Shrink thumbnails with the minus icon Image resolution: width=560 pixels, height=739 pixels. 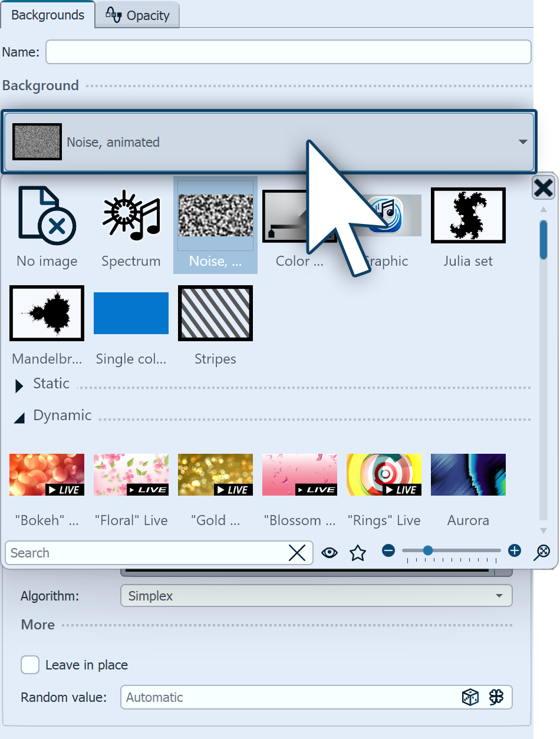(x=388, y=550)
